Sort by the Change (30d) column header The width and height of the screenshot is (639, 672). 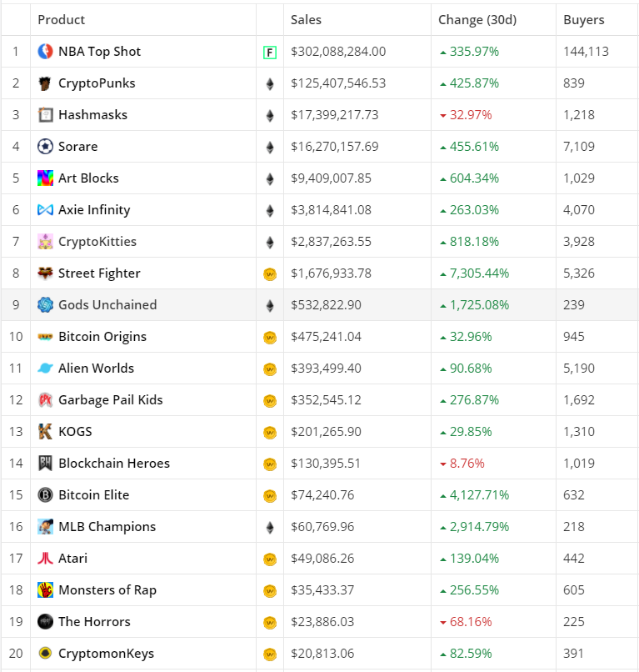(x=477, y=20)
